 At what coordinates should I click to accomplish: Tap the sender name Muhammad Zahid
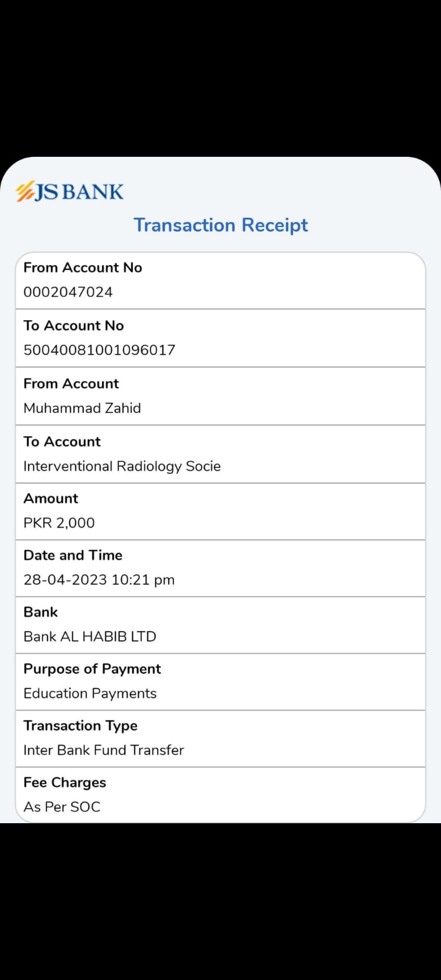pos(82,408)
